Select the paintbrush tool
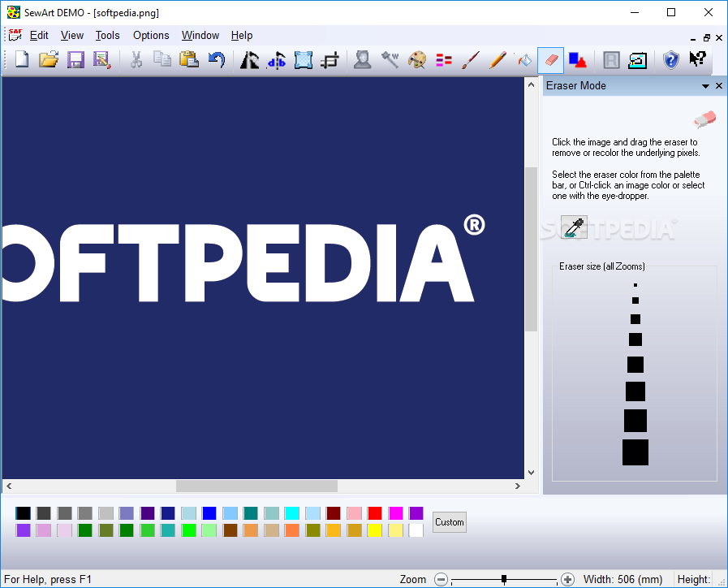 pos(471,60)
